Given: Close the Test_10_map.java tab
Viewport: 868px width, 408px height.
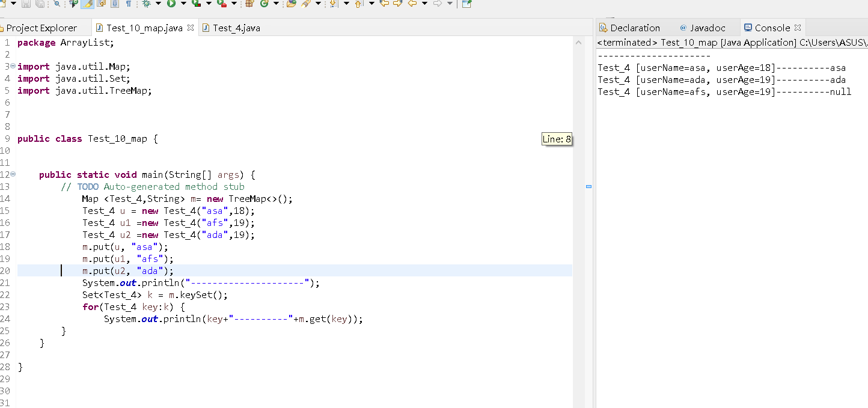Looking at the screenshot, I should tap(191, 28).
